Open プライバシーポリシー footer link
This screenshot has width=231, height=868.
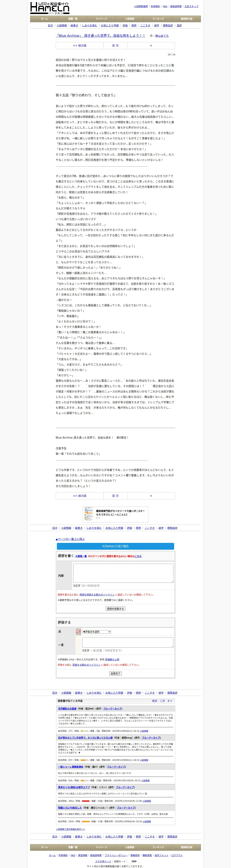coord(116,855)
